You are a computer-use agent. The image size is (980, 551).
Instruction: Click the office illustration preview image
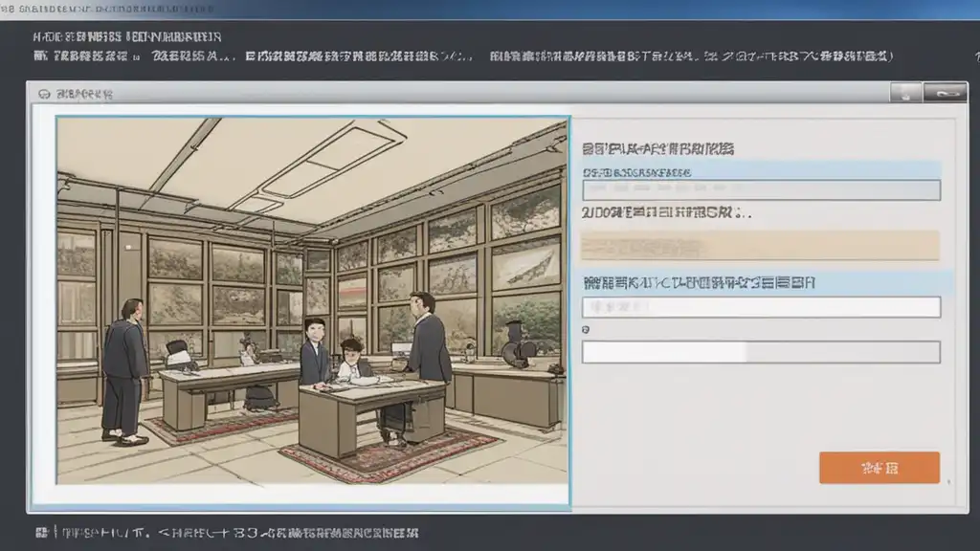pyautogui.click(x=313, y=301)
